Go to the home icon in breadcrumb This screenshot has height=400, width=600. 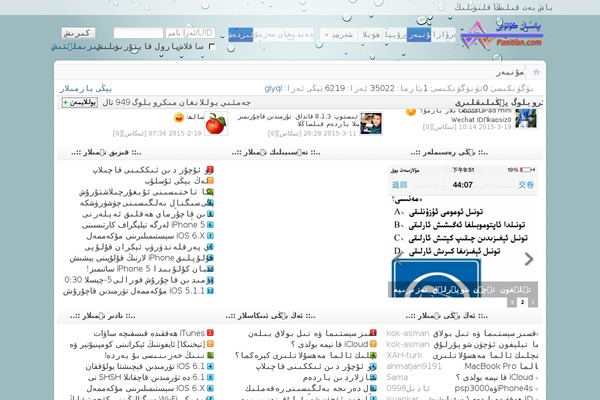(x=536, y=72)
